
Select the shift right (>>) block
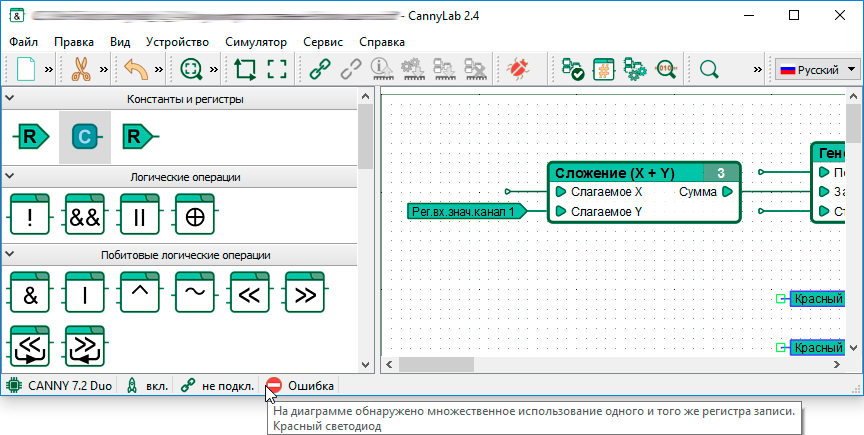tap(305, 293)
